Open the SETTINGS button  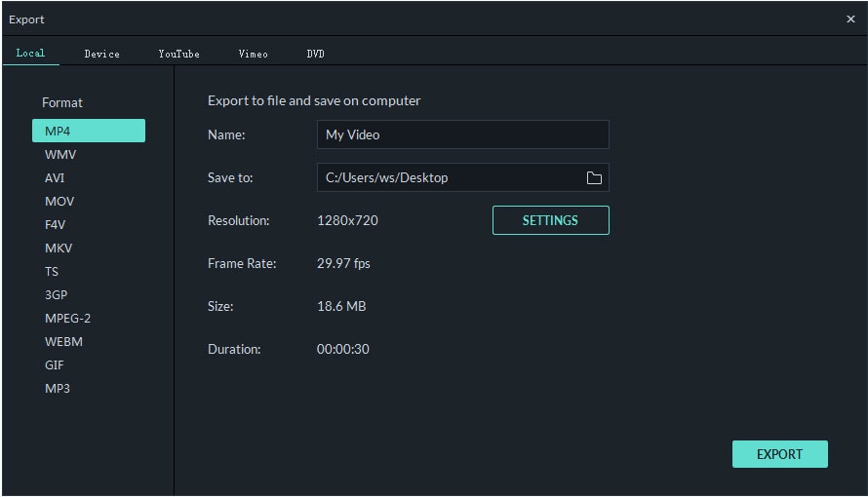pos(551,220)
